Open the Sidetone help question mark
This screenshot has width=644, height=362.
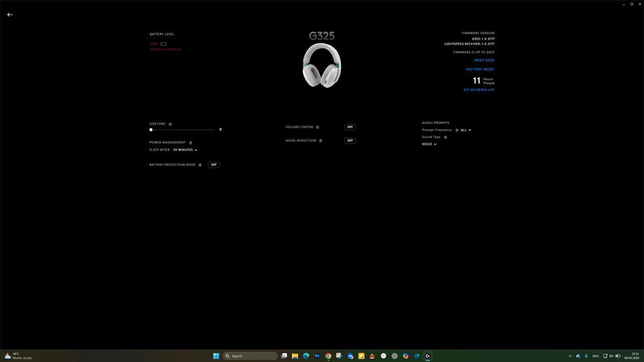tap(170, 124)
